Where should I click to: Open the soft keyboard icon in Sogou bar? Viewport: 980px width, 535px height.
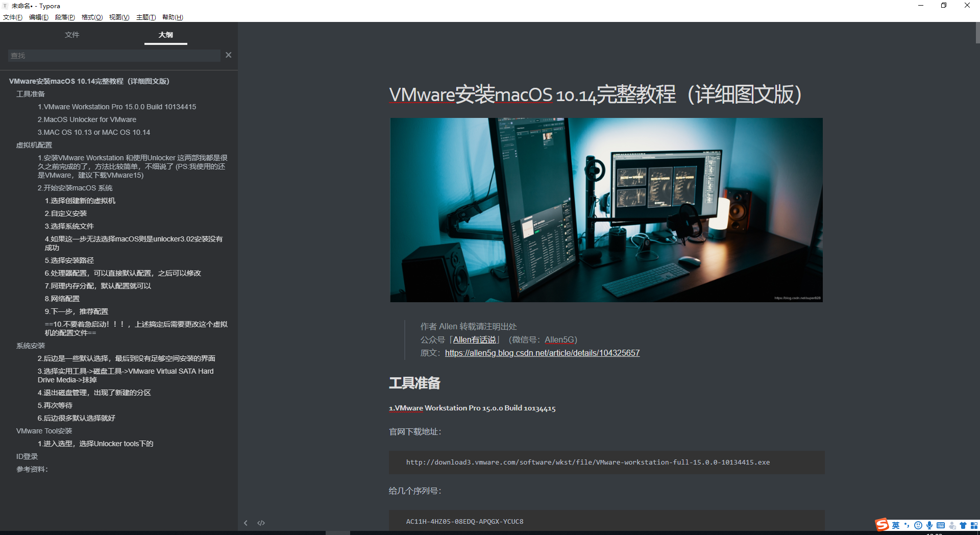click(x=941, y=525)
